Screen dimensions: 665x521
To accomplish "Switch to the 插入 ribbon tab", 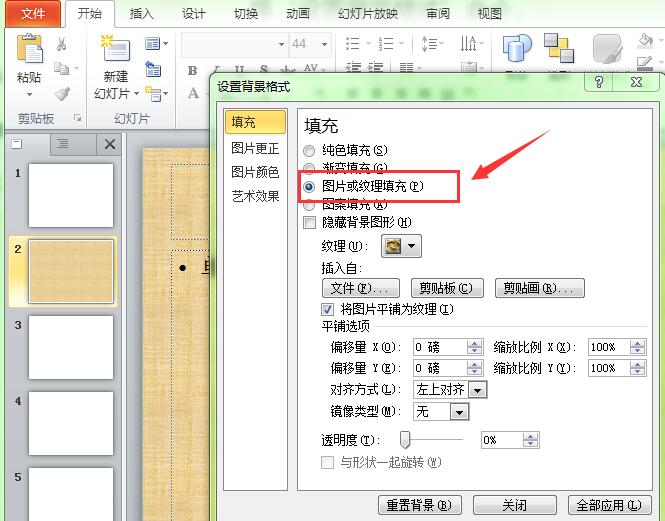I will point(142,14).
